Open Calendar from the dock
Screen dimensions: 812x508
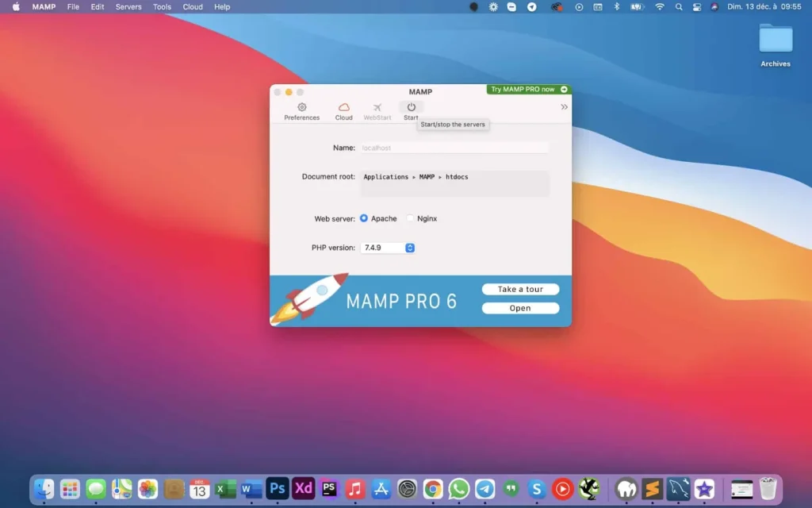tap(199, 489)
